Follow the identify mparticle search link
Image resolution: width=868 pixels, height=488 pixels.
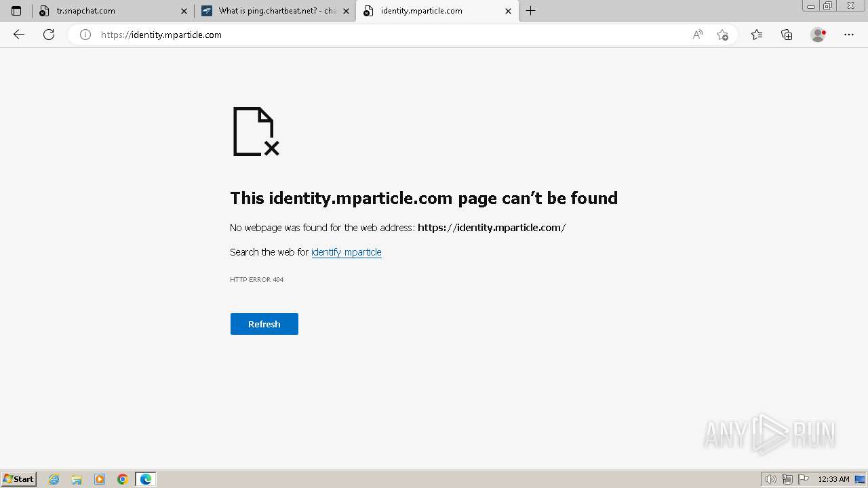347,252
